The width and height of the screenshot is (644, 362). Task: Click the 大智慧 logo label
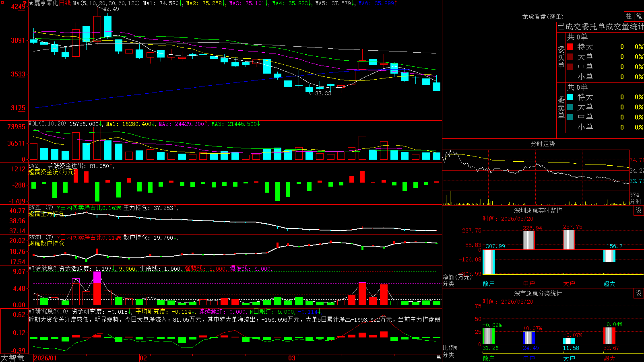pyautogui.click(x=12, y=358)
